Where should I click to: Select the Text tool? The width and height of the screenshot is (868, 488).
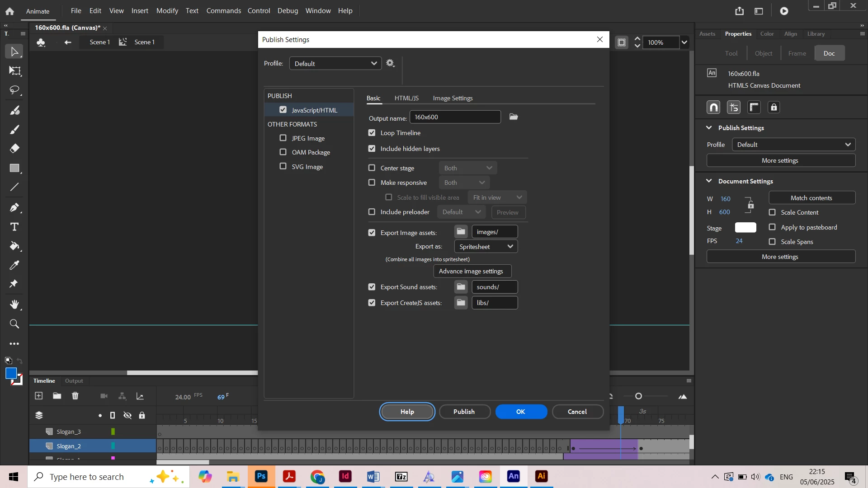point(14,227)
